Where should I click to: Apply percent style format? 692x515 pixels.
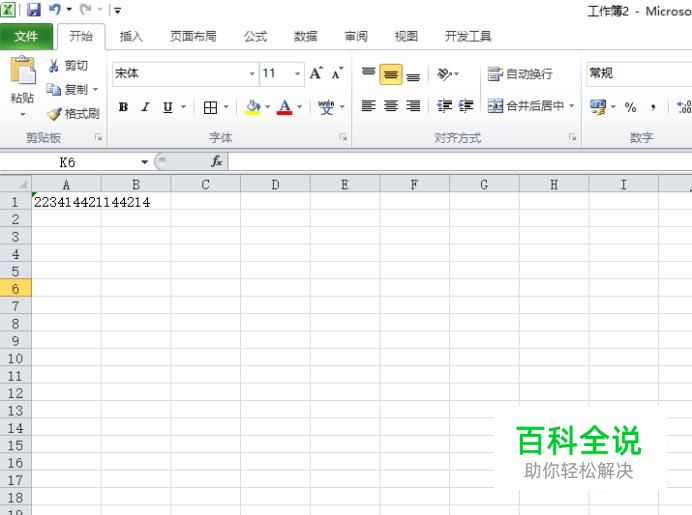pos(630,107)
